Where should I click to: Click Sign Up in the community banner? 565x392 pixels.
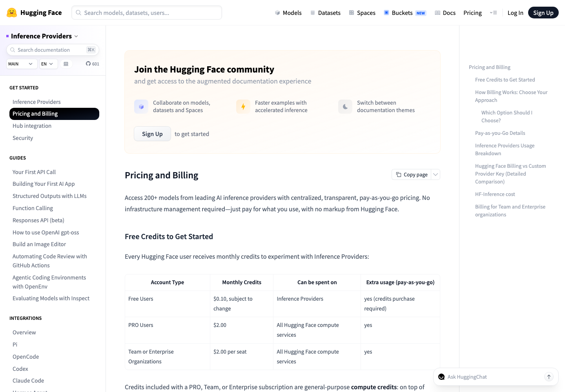[x=152, y=134]
